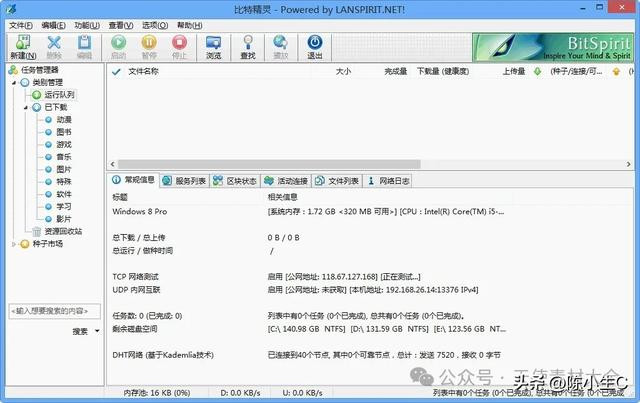Switch to the 网络日志 tab
This screenshot has height=403, width=640.
coord(387,181)
